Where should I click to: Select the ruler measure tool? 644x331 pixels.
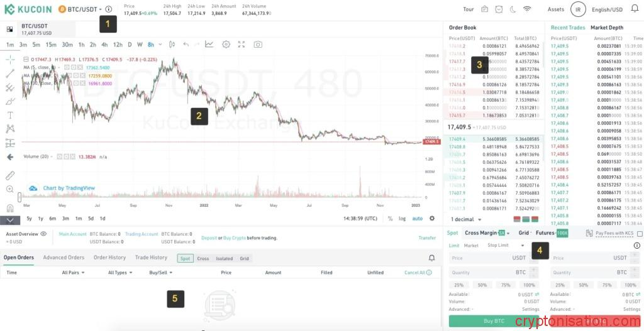tap(10, 175)
